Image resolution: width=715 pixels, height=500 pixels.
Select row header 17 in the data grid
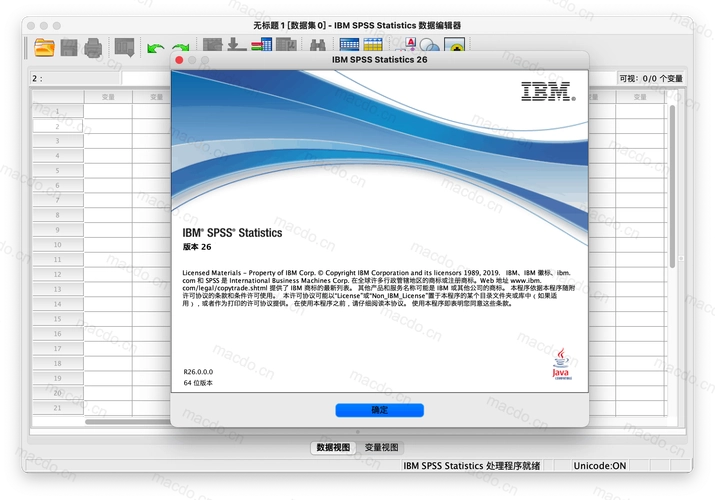click(x=57, y=349)
